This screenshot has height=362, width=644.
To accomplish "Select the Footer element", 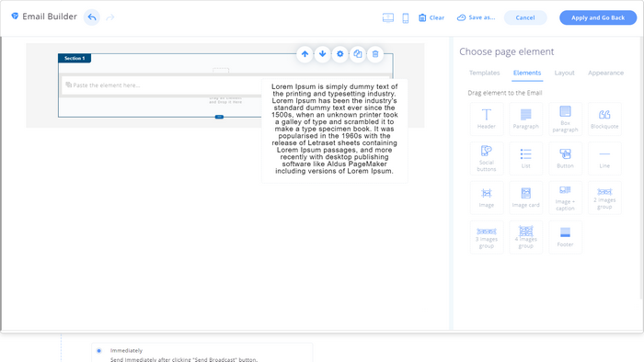I will pyautogui.click(x=565, y=237).
